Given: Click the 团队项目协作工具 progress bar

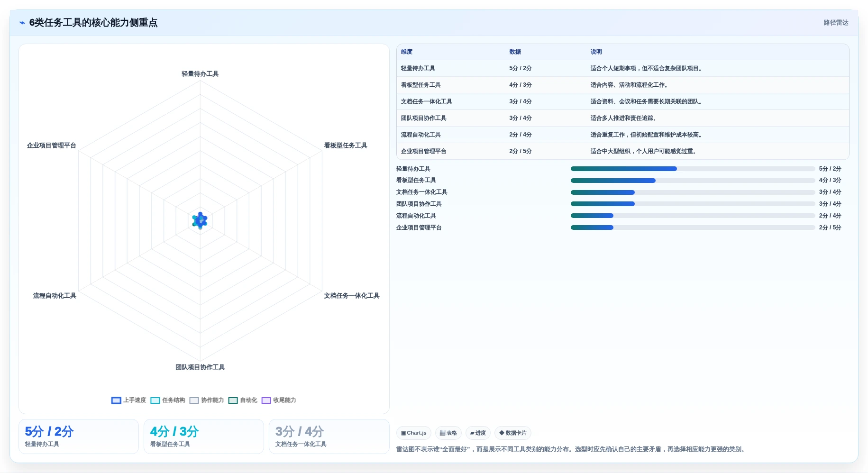Looking at the screenshot, I should 693,204.
